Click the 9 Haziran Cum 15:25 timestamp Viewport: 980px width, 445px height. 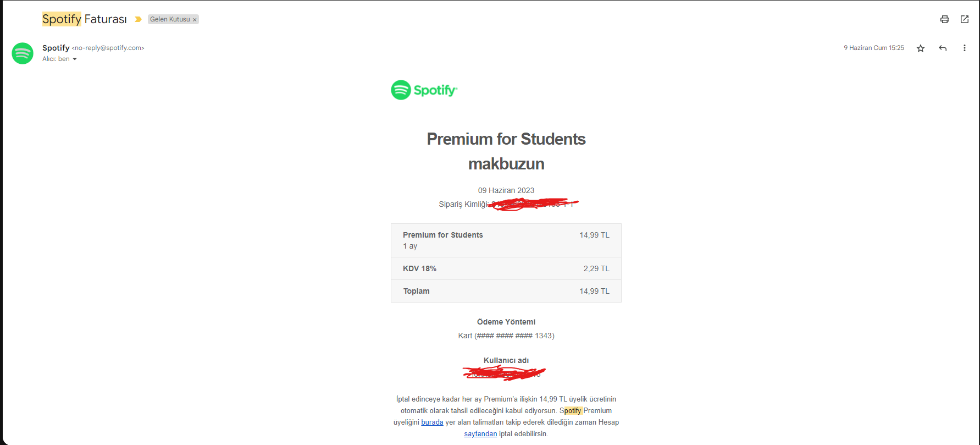[873, 48]
